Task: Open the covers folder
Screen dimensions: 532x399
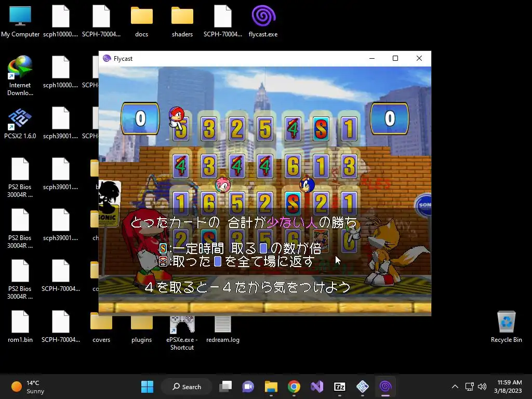Action: (101, 326)
